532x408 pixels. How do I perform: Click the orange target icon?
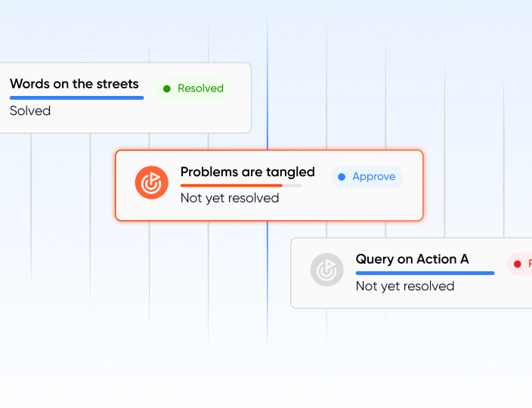tap(151, 183)
